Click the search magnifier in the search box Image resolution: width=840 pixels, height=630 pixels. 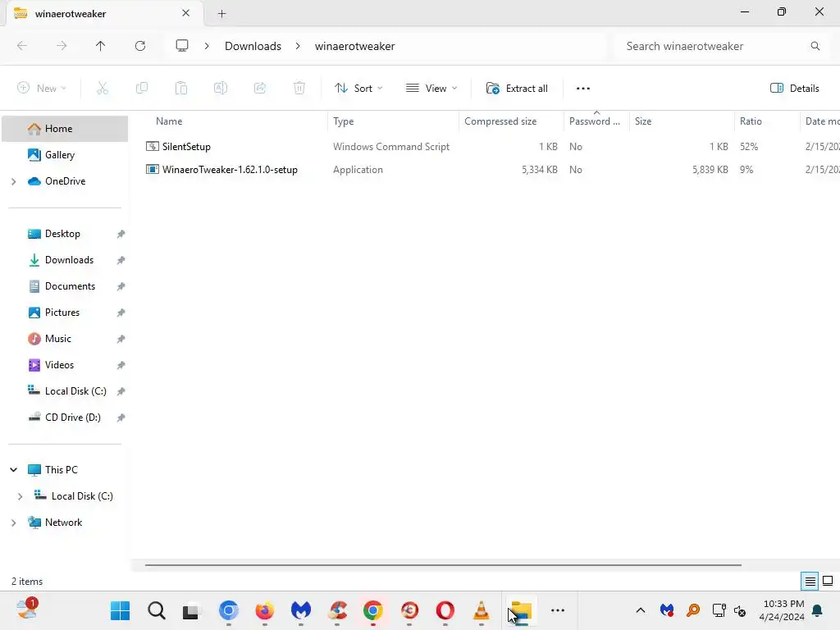pyautogui.click(x=815, y=46)
